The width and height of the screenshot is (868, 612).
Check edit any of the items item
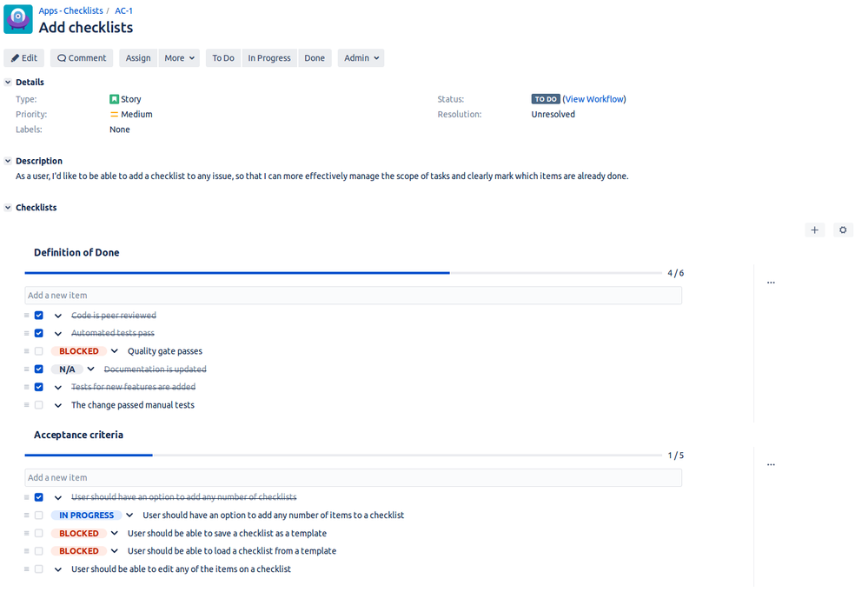click(x=39, y=569)
